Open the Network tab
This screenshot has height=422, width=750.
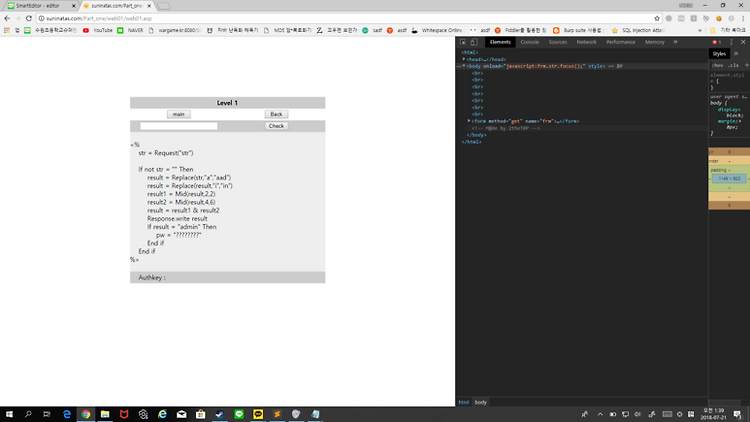click(x=586, y=42)
